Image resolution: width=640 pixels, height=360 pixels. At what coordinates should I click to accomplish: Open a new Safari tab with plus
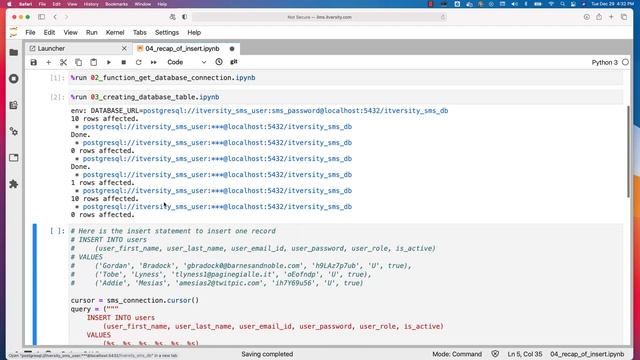611,17
